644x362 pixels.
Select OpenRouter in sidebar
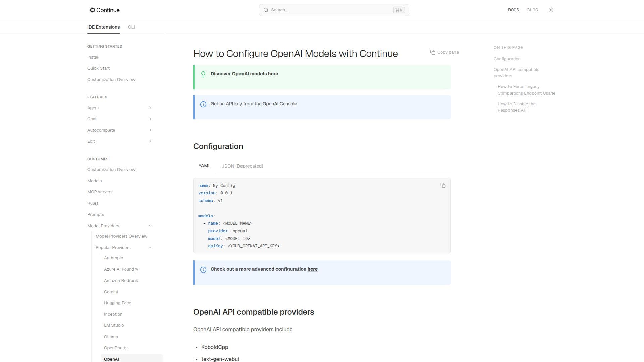pyautogui.click(x=116, y=348)
